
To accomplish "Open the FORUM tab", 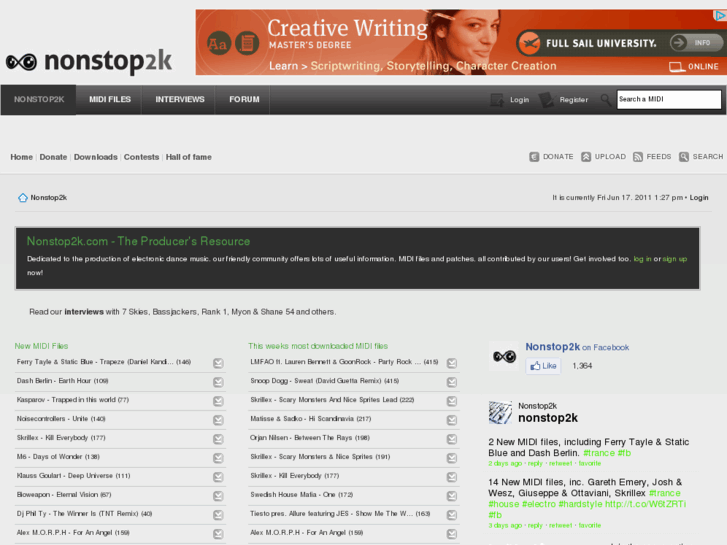I will (x=244, y=99).
